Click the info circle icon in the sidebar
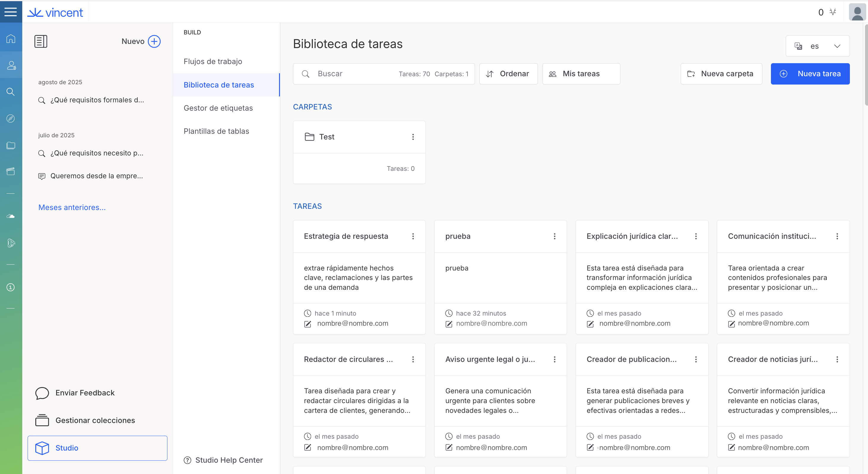This screenshot has width=868, height=474. 11,287
